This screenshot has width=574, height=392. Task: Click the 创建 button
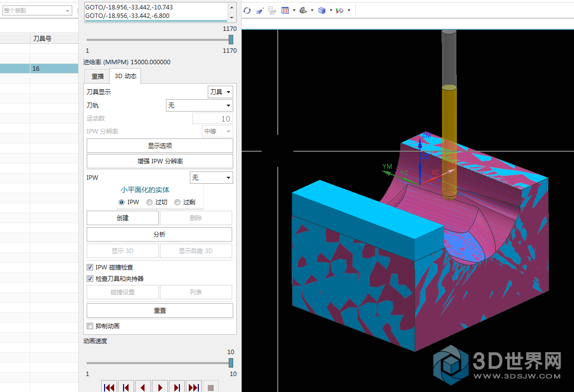(123, 218)
